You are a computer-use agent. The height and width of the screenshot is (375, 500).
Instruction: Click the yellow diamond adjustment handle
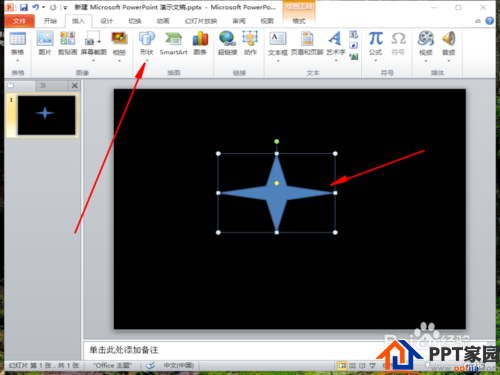277,183
